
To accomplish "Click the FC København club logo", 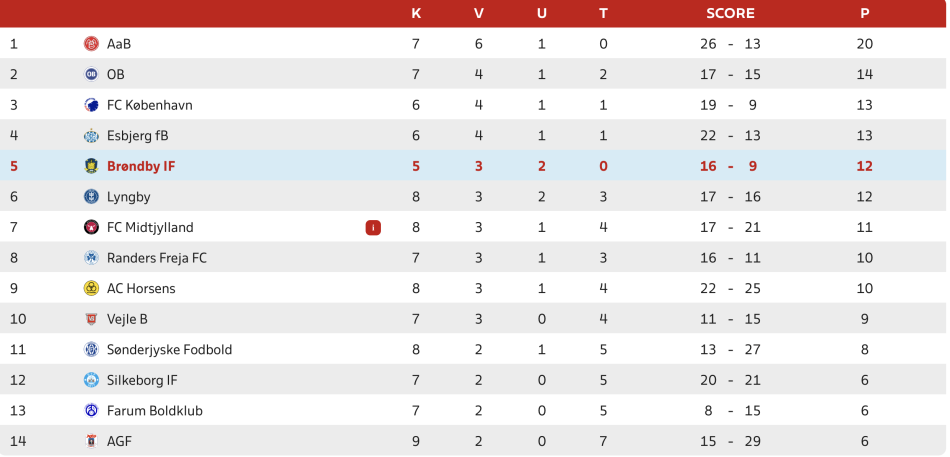I will coord(91,105).
